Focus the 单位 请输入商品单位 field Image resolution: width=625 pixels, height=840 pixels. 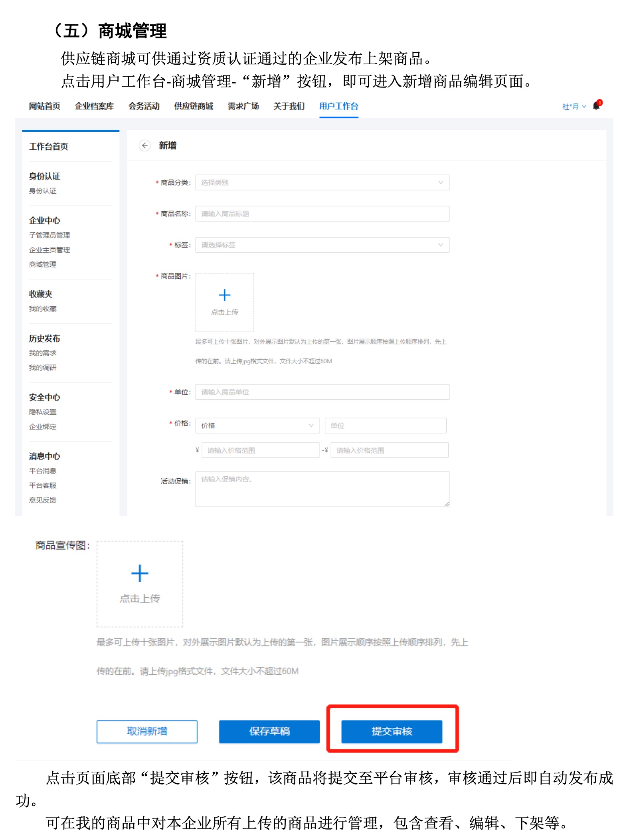tap(322, 392)
